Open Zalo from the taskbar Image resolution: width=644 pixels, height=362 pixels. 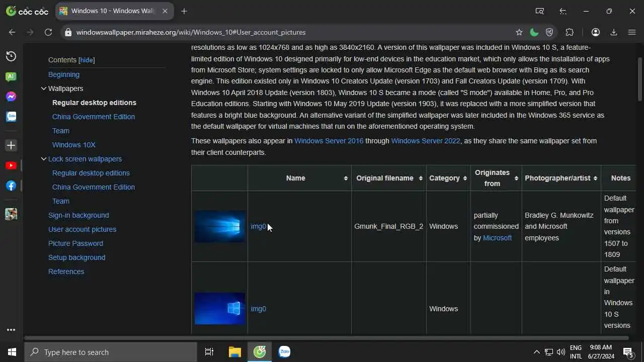[284, 352]
